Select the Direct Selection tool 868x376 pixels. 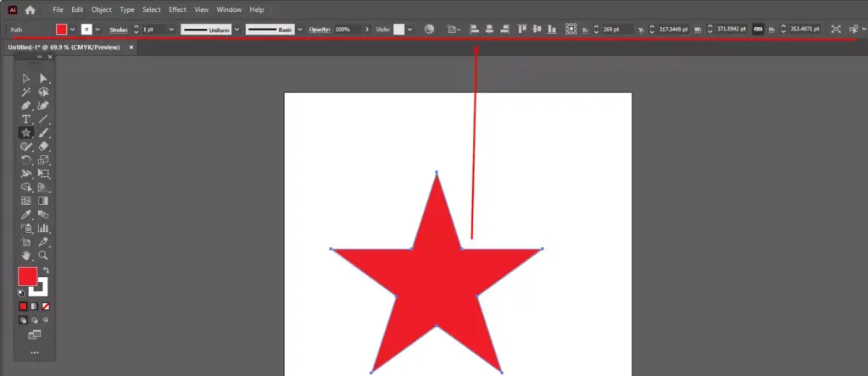(x=44, y=78)
